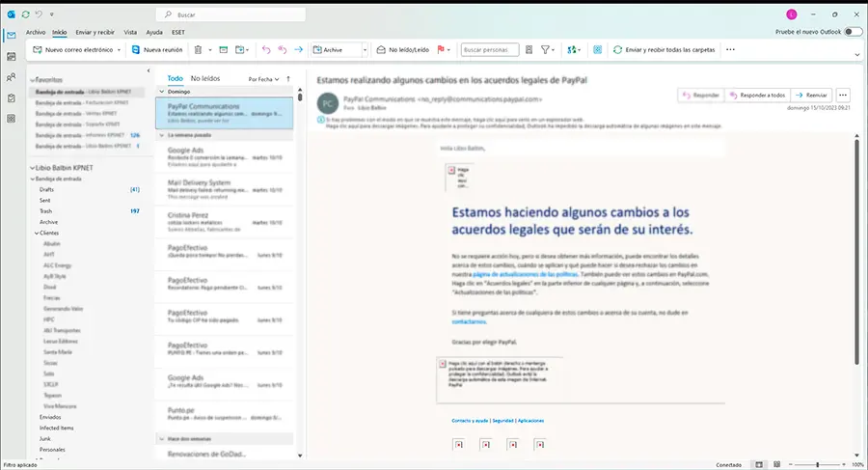This screenshot has width=868, height=470.
Task: Click the Responder button in the reading pane
Action: point(701,96)
